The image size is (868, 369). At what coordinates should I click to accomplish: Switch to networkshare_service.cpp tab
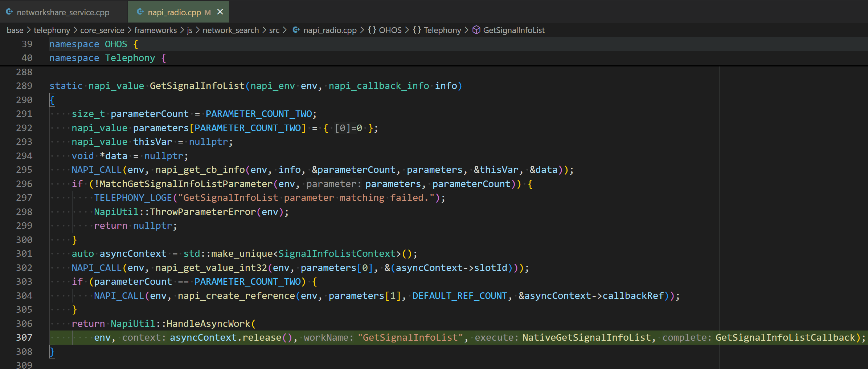[63, 12]
